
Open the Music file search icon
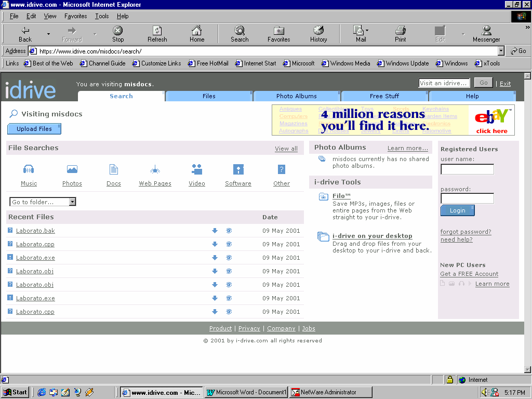(29, 169)
